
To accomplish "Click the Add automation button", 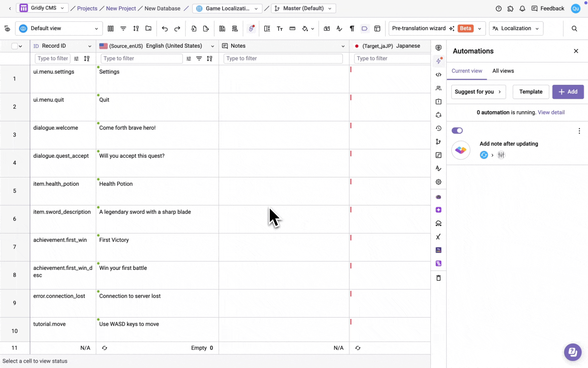I will click(568, 92).
